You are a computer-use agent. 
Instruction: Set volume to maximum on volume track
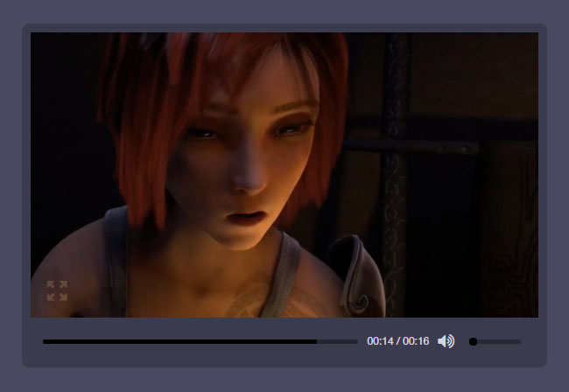[x=520, y=341]
